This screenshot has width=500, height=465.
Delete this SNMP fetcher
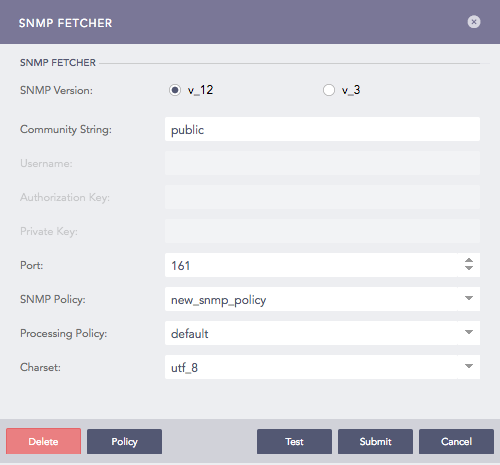coord(43,441)
